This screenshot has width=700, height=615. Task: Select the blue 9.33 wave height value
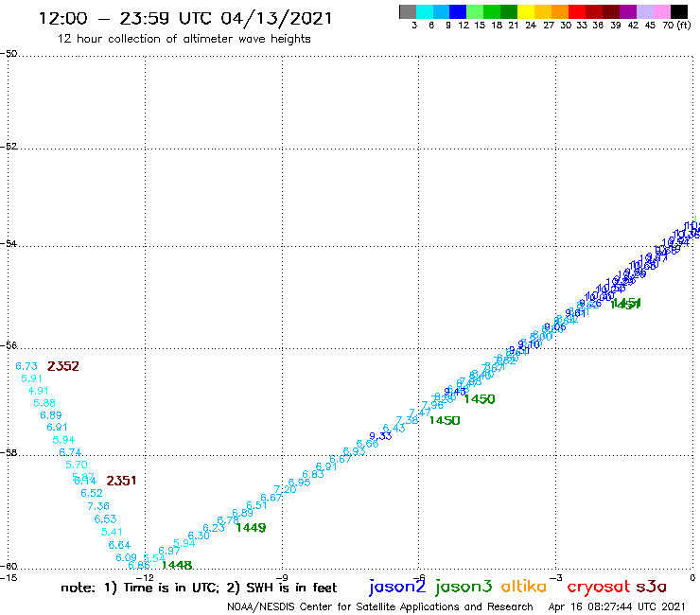(x=380, y=436)
